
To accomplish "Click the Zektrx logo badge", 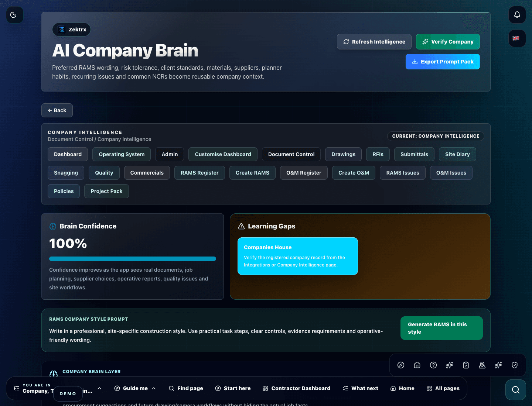I will pos(72,30).
